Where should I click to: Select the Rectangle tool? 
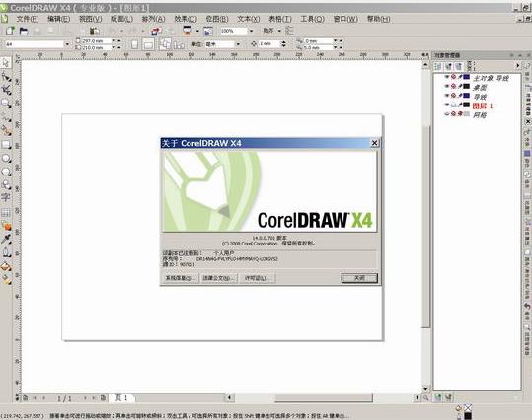pyautogui.click(x=6, y=145)
